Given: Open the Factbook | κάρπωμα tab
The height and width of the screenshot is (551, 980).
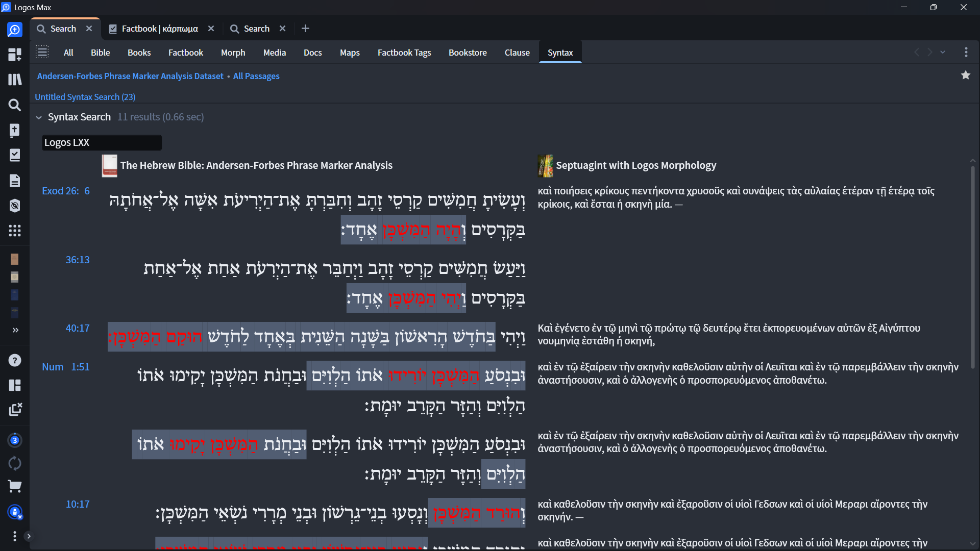Looking at the screenshot, I should pos(160,29).
